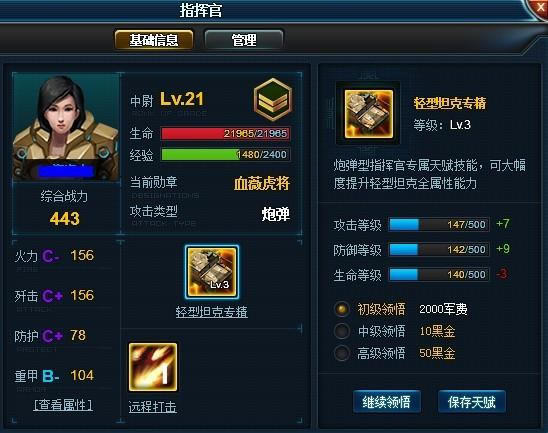Close the commander window
This screenshot has height=433, width=548.
[x=539, y=8]
